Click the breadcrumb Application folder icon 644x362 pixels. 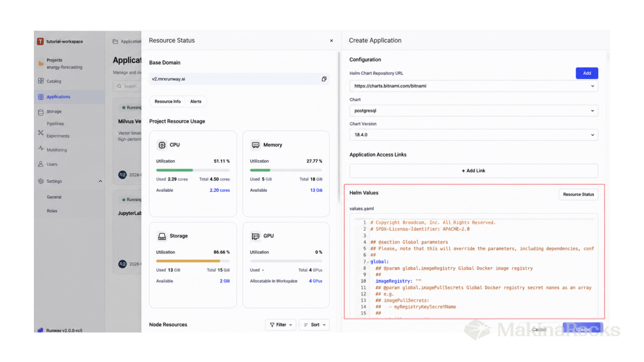tap(116, 41)
